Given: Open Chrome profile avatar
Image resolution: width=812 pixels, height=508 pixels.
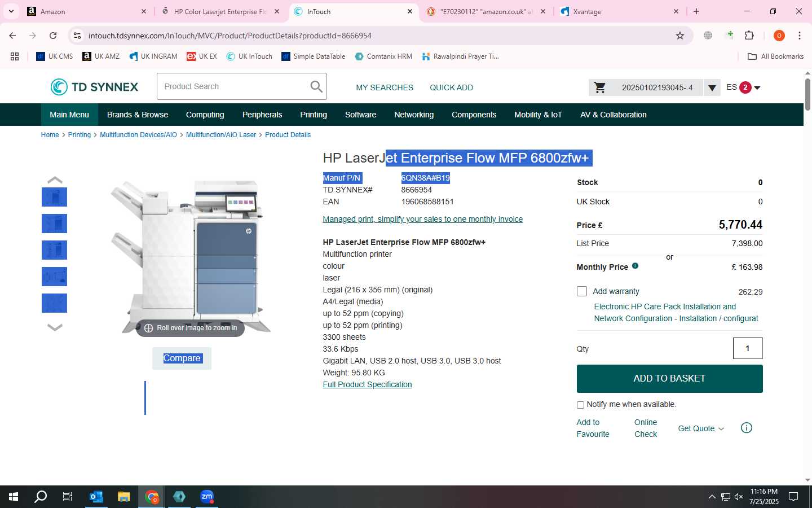Looking at the screenshot, I should 779,36.
